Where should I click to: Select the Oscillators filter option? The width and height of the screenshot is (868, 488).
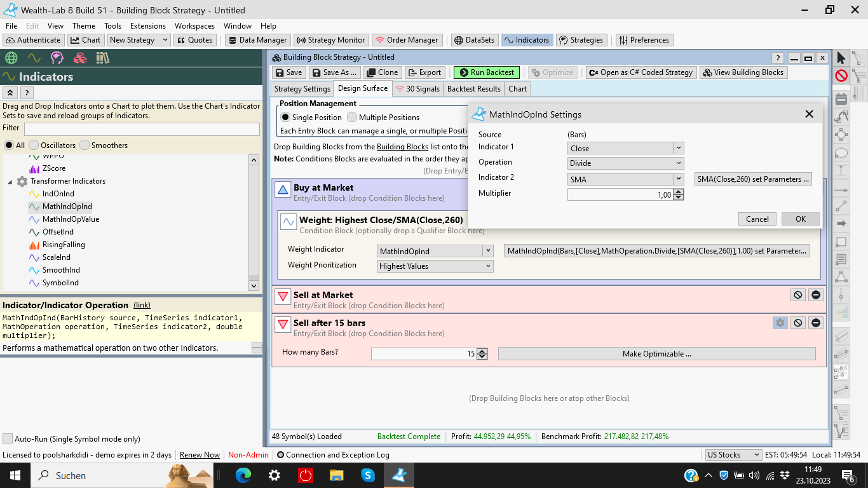[x=34, y=146]
